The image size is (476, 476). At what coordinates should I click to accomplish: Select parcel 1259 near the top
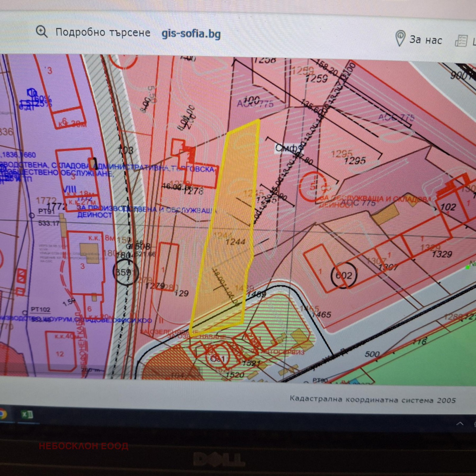(316, 78)
